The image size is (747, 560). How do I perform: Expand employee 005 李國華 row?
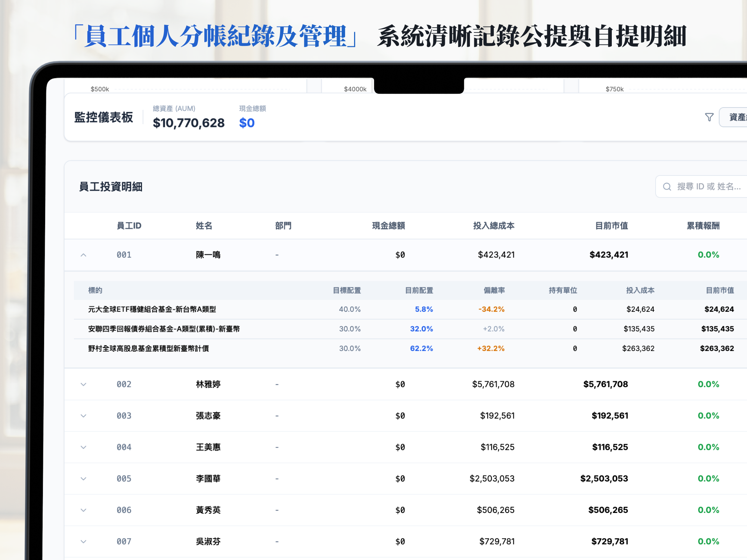(83, 479)
